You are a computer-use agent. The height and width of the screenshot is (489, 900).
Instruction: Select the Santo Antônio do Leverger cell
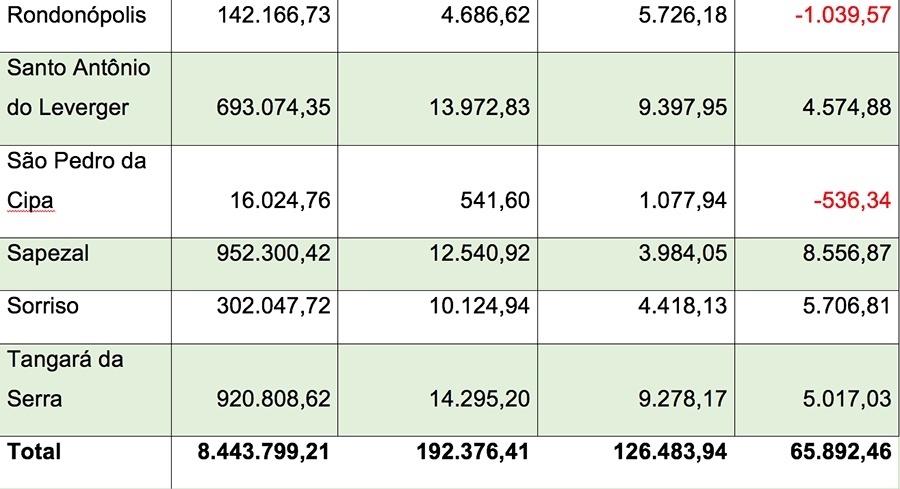coord(86,99)
